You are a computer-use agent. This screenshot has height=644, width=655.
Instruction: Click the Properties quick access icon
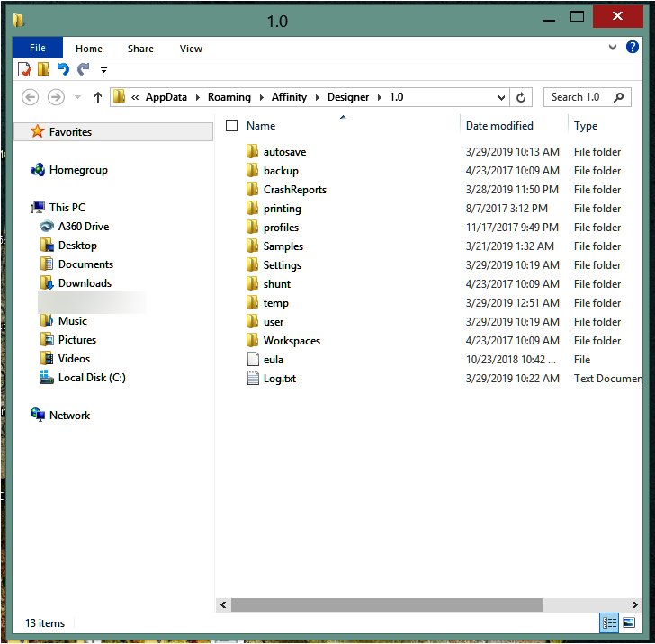(24, 69)
